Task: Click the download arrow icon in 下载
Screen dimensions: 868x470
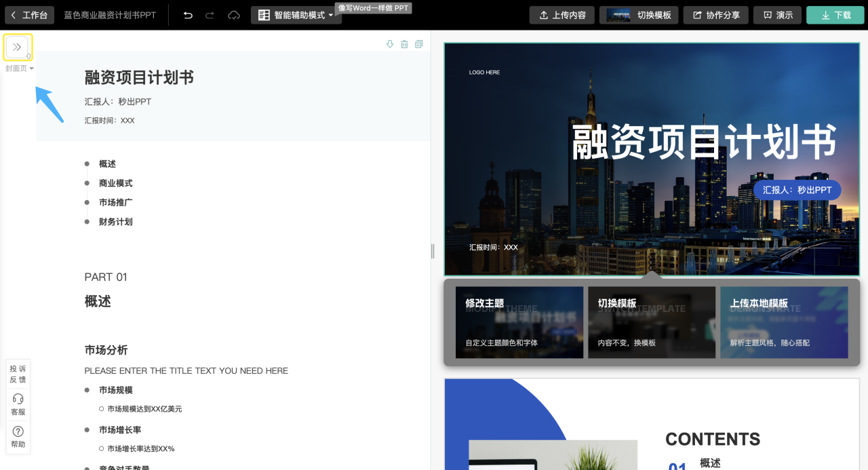Action: coord(825,15)
